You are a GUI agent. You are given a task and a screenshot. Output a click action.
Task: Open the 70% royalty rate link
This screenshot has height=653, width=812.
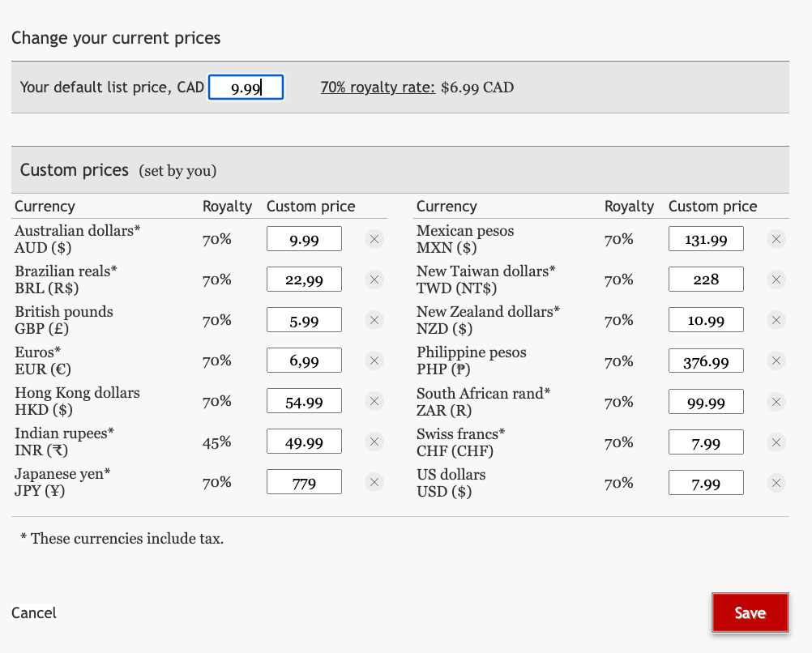(378, 87)
